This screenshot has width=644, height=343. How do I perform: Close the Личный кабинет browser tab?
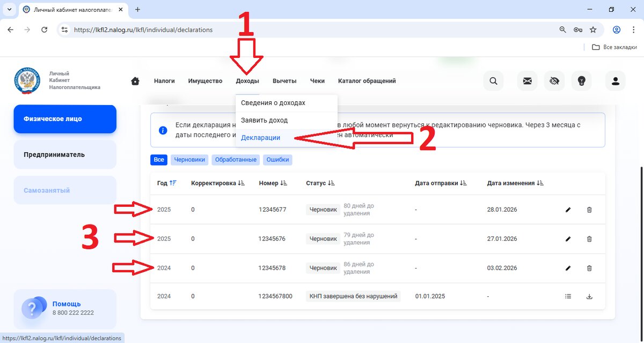[x=121, y=10]
